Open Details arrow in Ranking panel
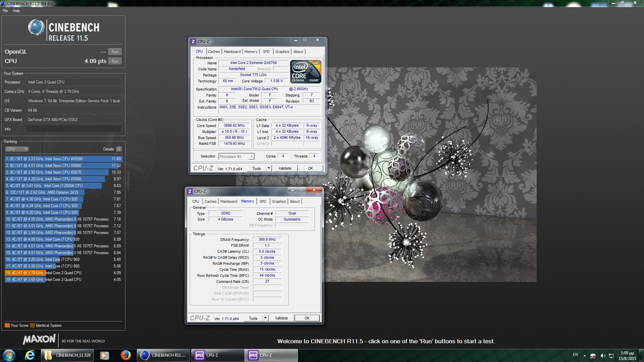The image size is (644, 362). (119, 149)
